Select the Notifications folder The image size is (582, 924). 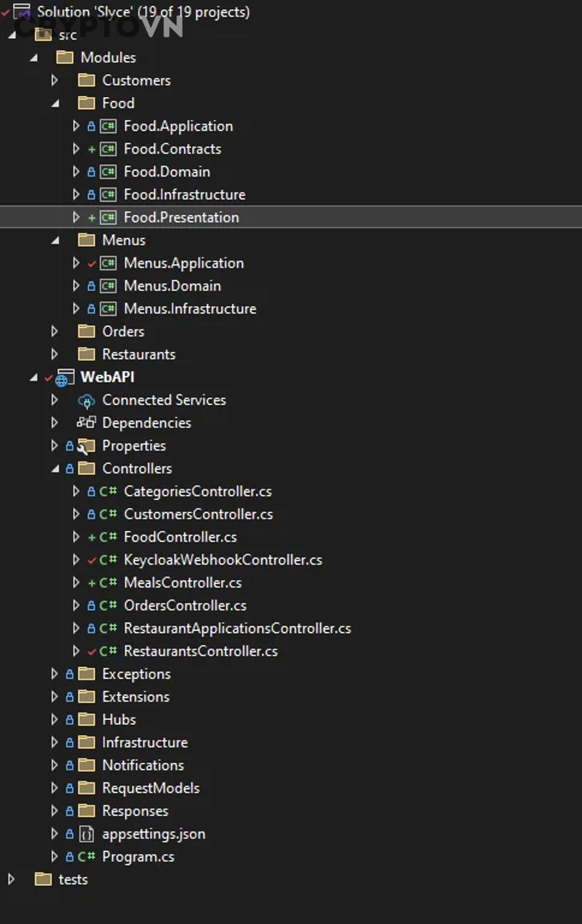tap(143, 765)
